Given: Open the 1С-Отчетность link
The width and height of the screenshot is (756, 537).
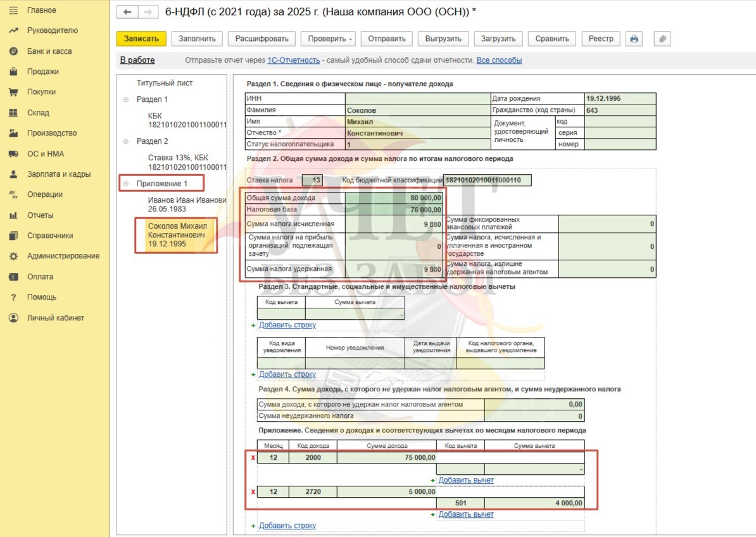Looking at the screenshot, I should point(293,61).
